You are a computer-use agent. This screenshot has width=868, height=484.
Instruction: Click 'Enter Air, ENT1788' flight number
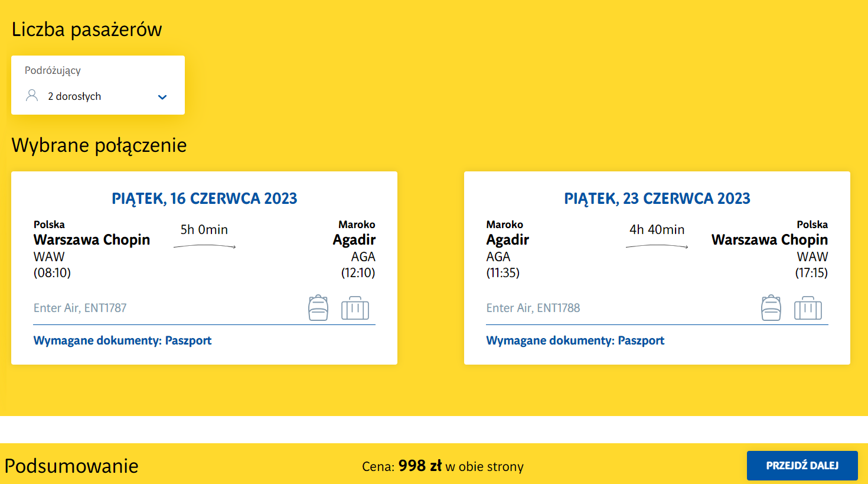pyautogui.click(x=533, y=308)
